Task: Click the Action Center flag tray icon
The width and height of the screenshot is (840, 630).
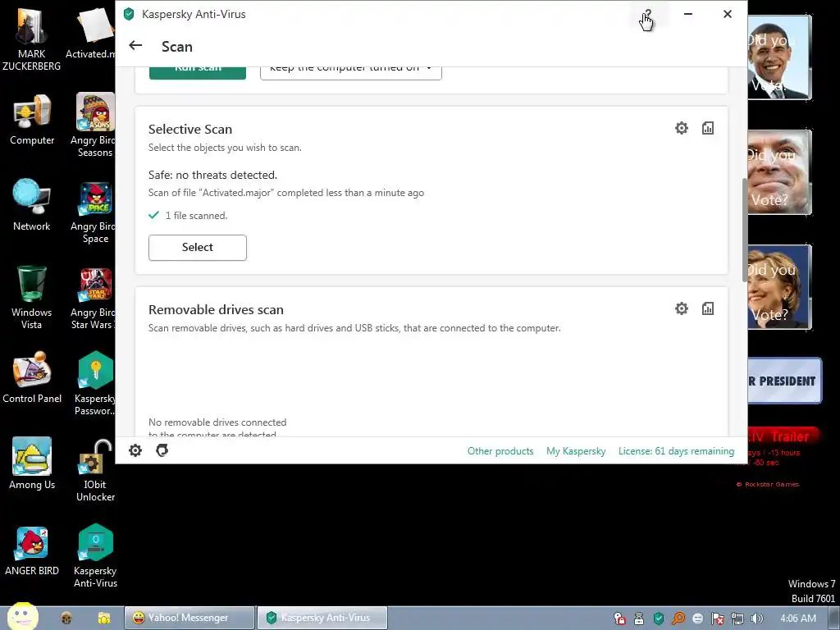Action: 717,619
